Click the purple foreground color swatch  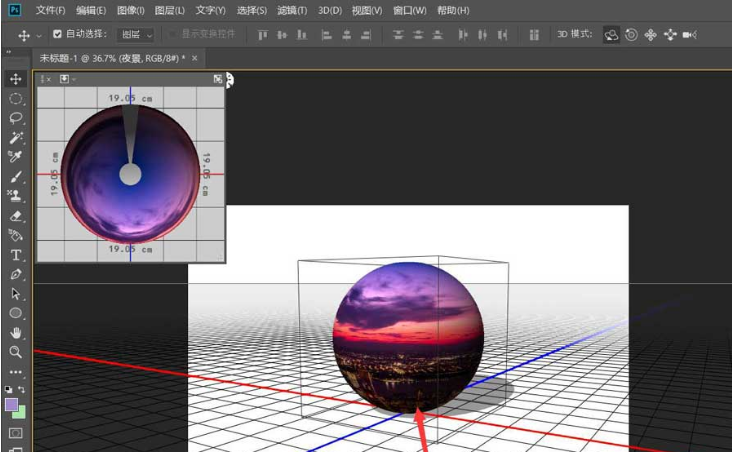point(12,404)
